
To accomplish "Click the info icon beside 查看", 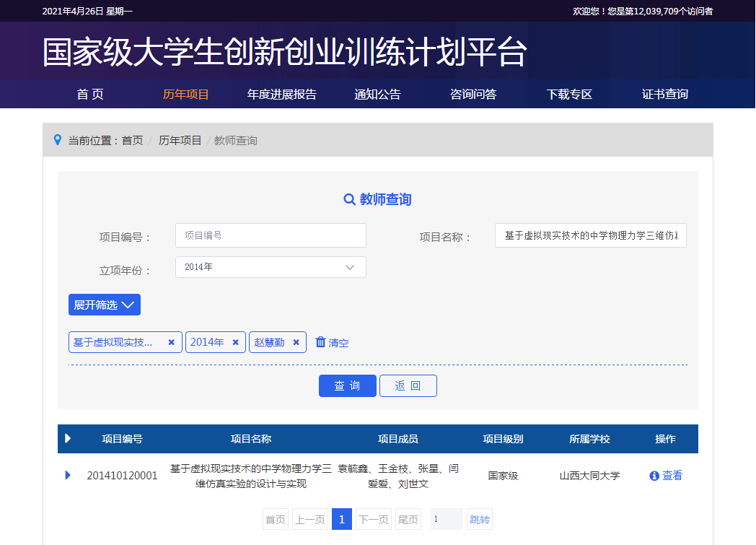I will [x=654, y=476].
